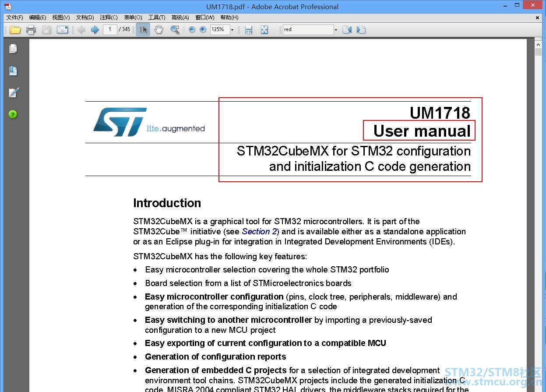Click the 'User manual' heading text

point(422,131)
